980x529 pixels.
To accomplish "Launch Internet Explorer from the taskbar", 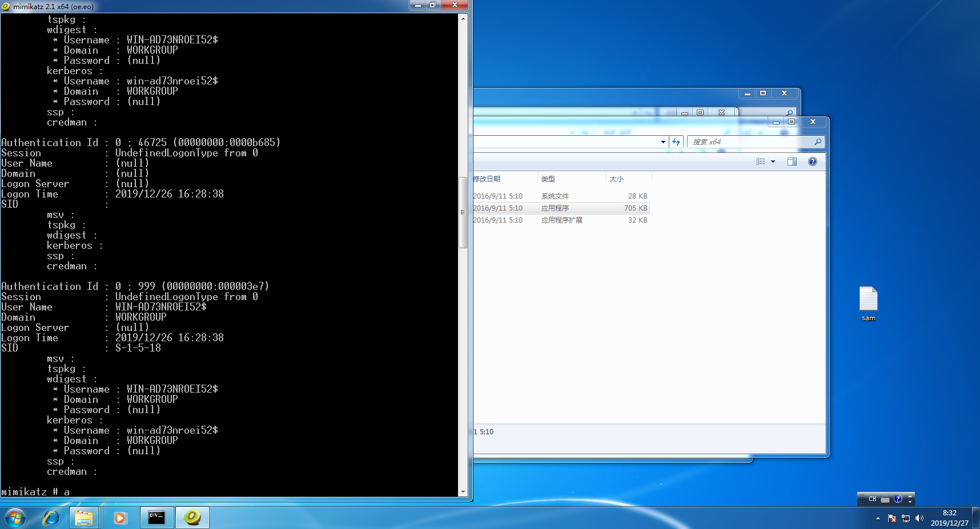I will coord(51,518).
